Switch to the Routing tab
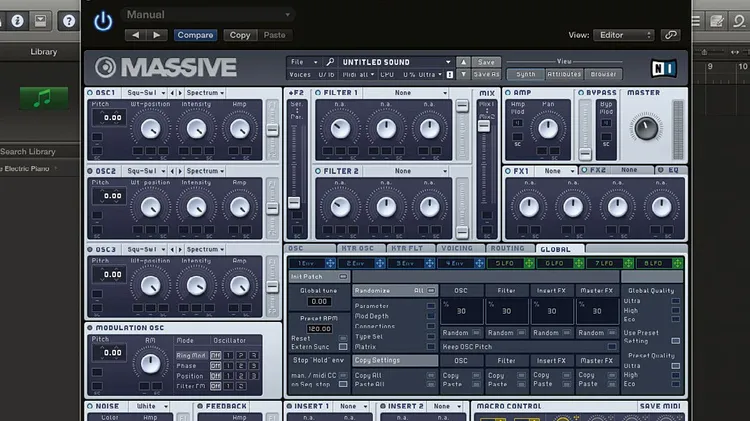The image size is (750, 421). click(x=510, y=248)
